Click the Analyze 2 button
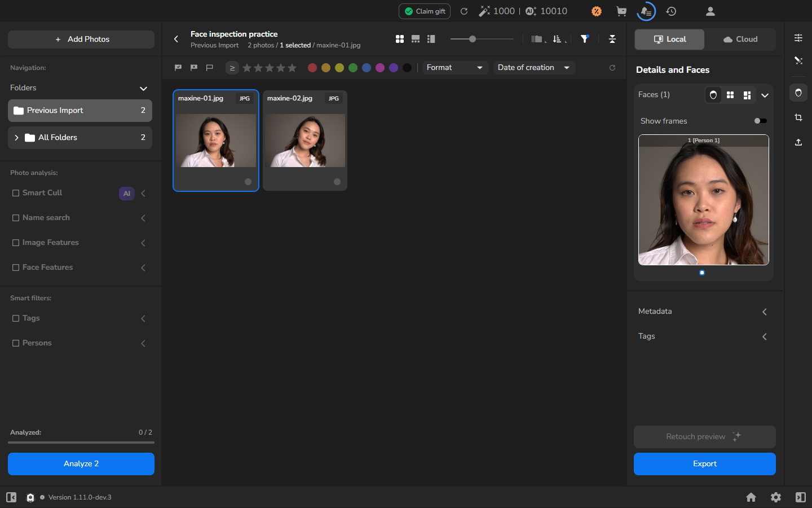The height and width of the screenshot is (508, 812). [x=81, y=464]
